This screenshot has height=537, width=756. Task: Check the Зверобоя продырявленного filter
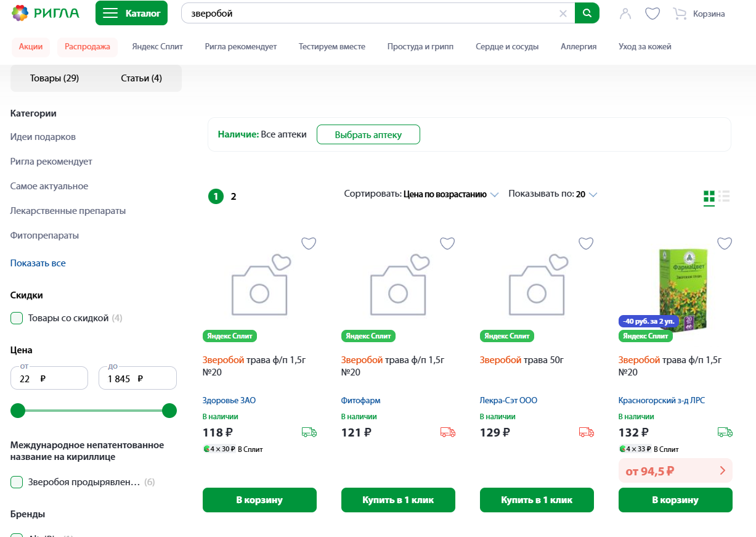17,482
